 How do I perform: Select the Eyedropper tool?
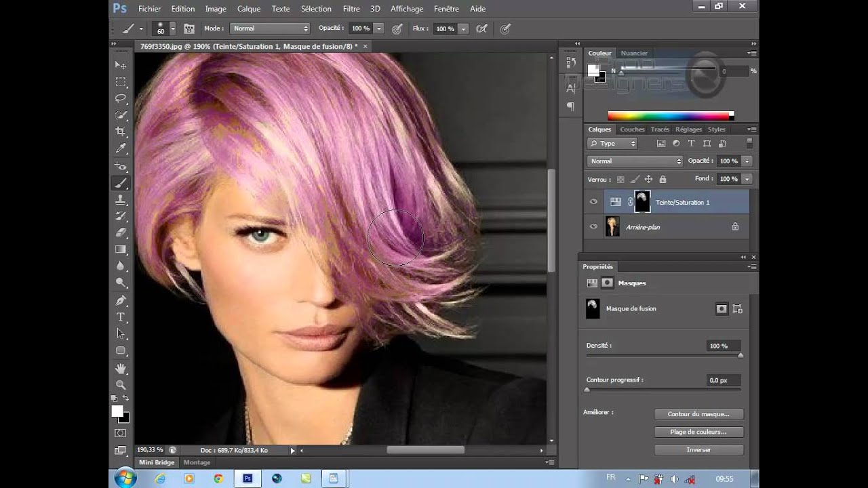tap(121, 148)
